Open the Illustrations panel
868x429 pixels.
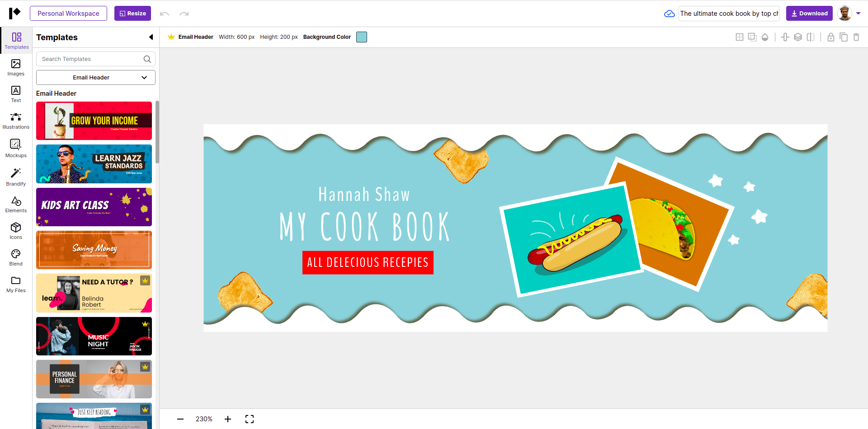(16, 120)
